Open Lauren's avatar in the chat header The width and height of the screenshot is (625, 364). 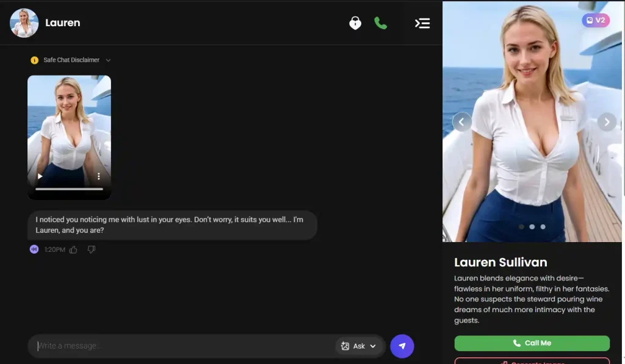click(24, 23)
